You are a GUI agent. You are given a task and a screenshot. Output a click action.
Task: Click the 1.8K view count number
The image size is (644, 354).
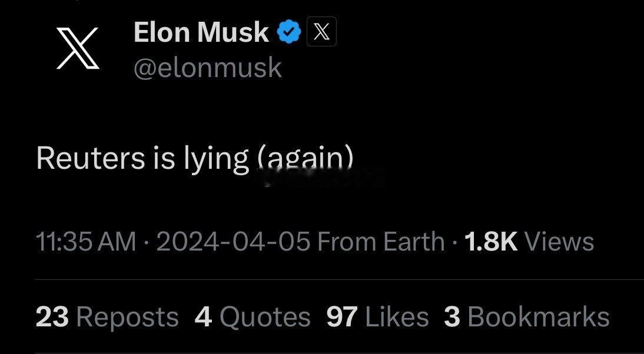point(491,242)
